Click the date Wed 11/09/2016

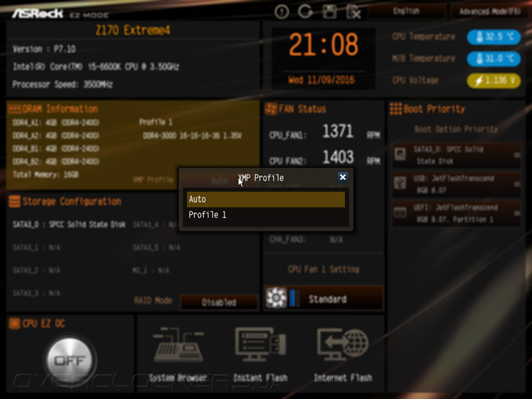tap(321, 80)
